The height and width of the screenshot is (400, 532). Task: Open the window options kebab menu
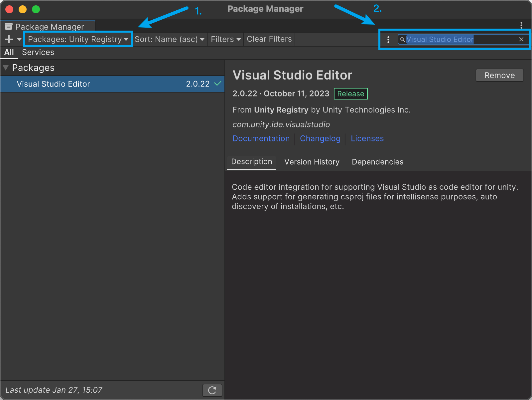tap(521, 25)
